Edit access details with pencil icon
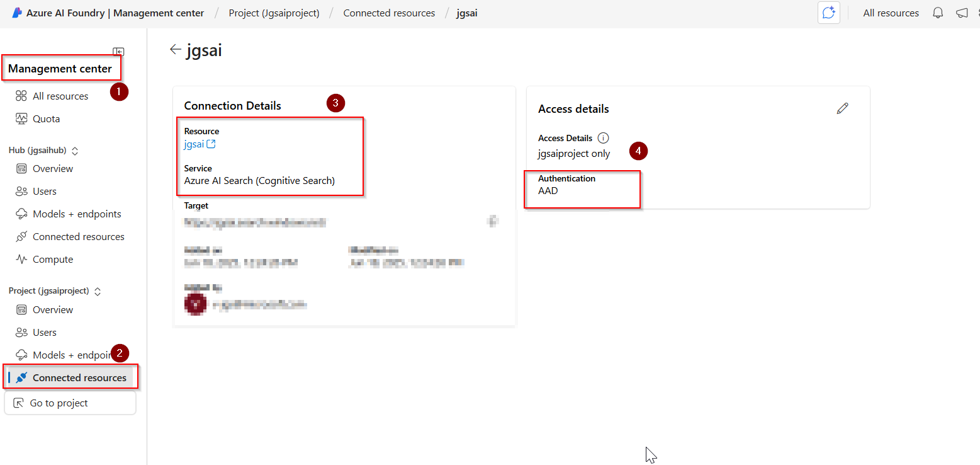 842,108
